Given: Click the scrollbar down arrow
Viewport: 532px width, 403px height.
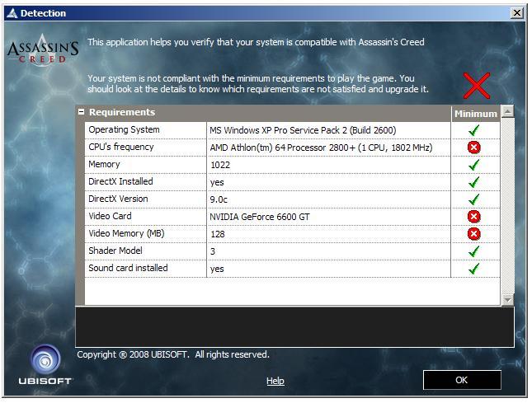Looking at the screenshot, I should click(507, 300).
